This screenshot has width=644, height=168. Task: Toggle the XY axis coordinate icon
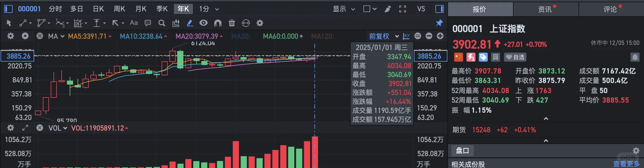(x=406, y=36)
